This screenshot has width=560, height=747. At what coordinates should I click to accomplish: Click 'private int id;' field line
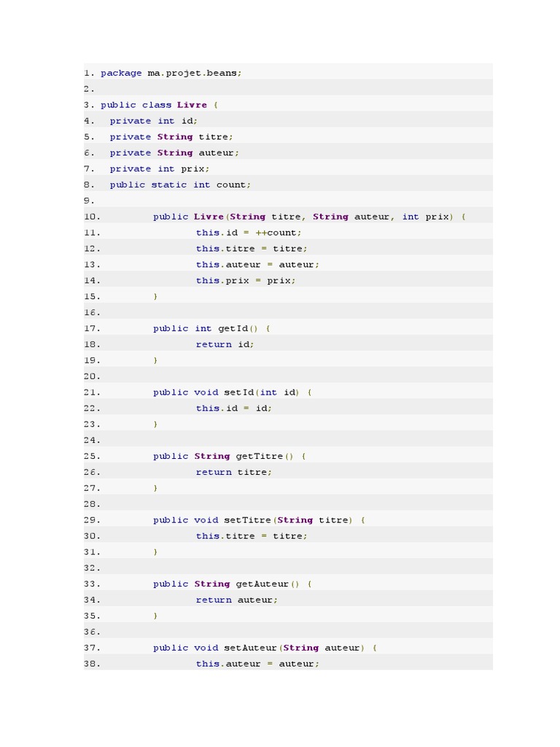[153, 121]
